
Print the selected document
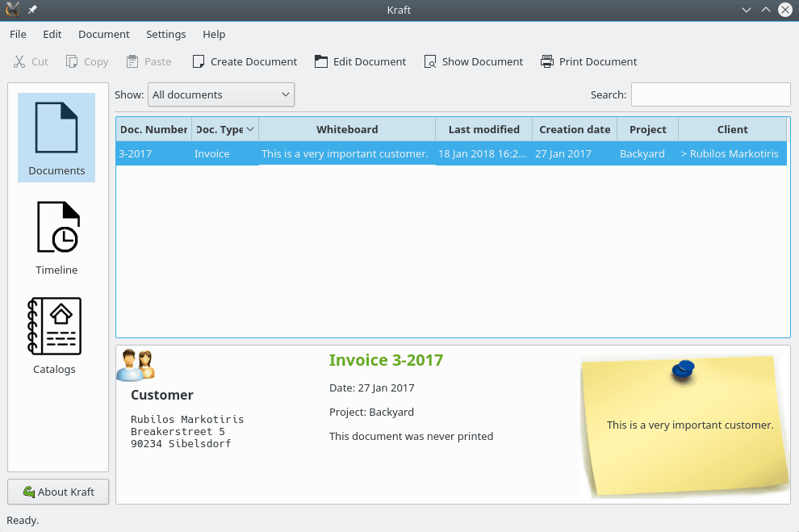(x=588, y=61)
